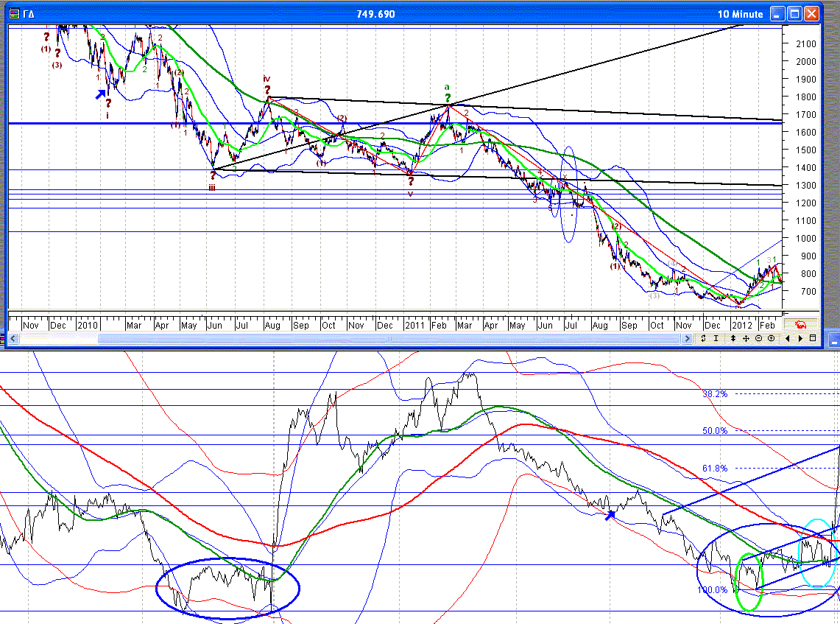Click the 38.2% Fibonacci level label

tap(715, 394)
